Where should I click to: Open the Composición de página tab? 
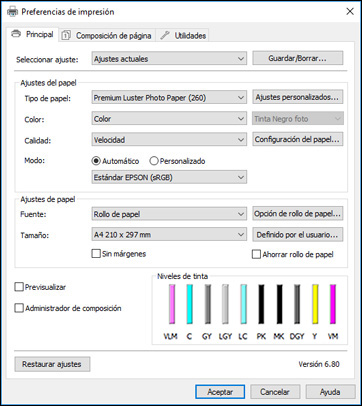pyautogui.click(x=107, y=35)
